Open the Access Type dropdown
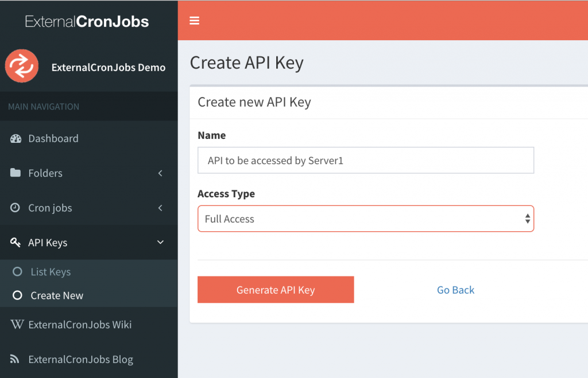The image size is (588, 378). (366, 219)
